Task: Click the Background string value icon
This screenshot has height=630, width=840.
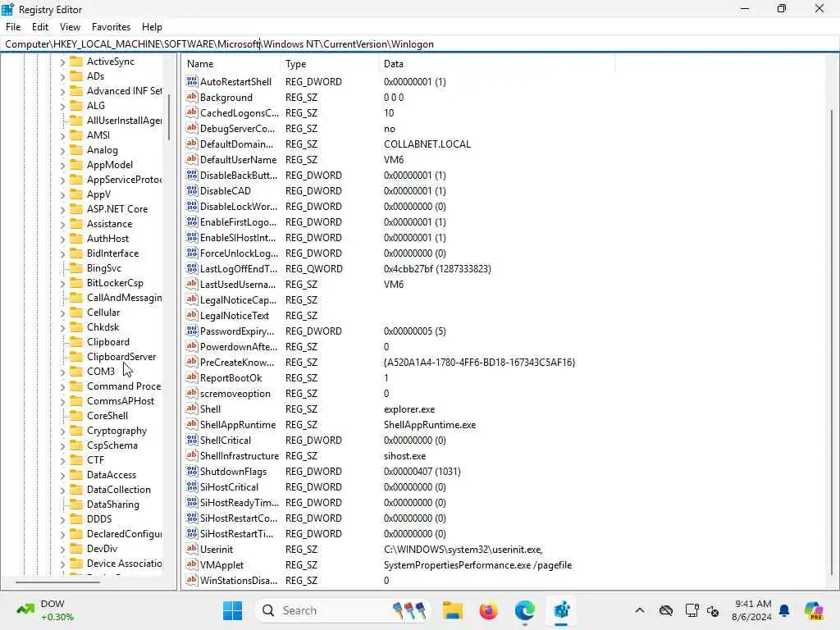Action: click(x=192, y=97)
